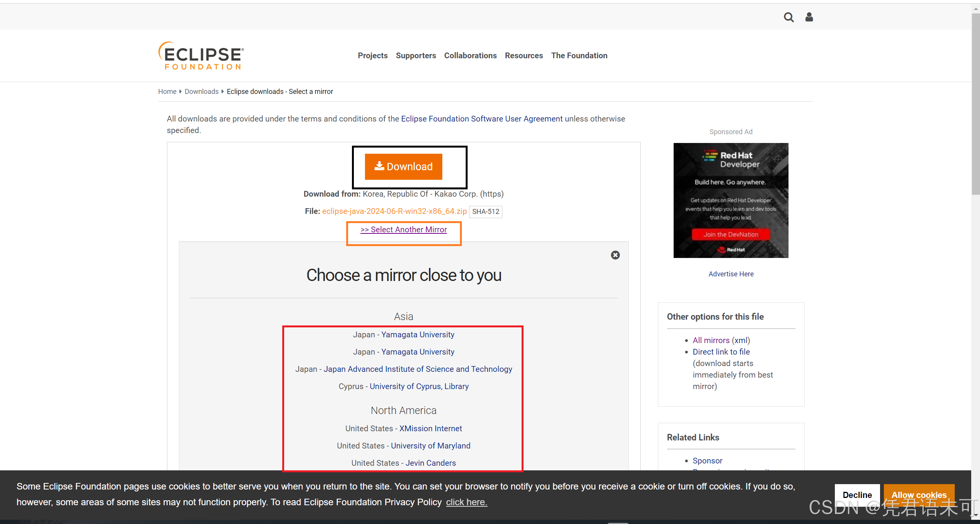Open the Resources menu
This screenshot has width=980, height=524.
(524, 56)
